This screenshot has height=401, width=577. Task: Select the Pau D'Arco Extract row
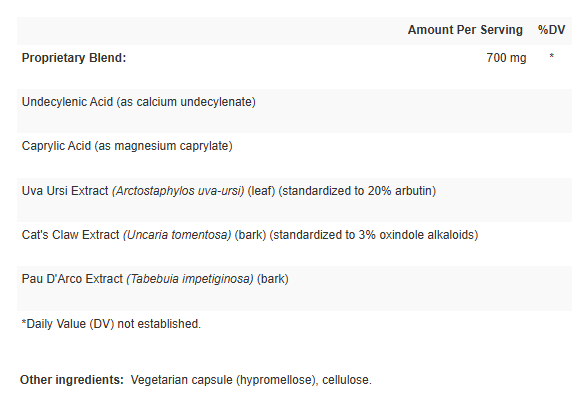point(294,288)
